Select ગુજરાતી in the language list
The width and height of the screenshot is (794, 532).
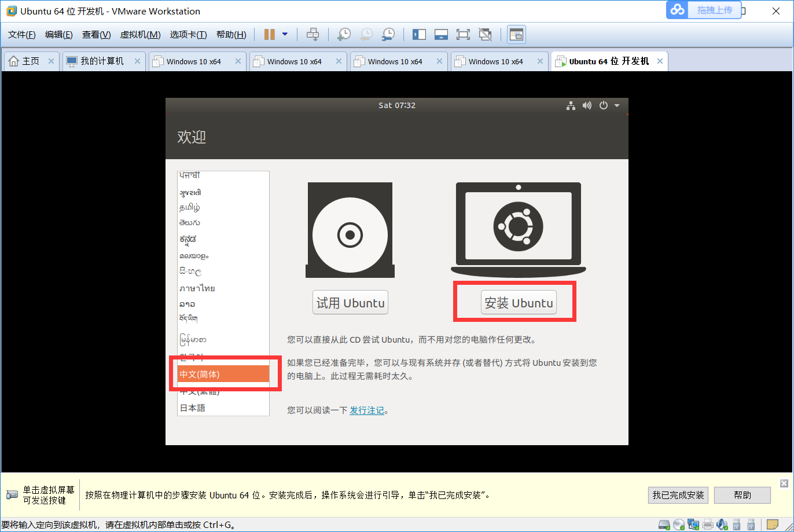[x=223, y=192]
